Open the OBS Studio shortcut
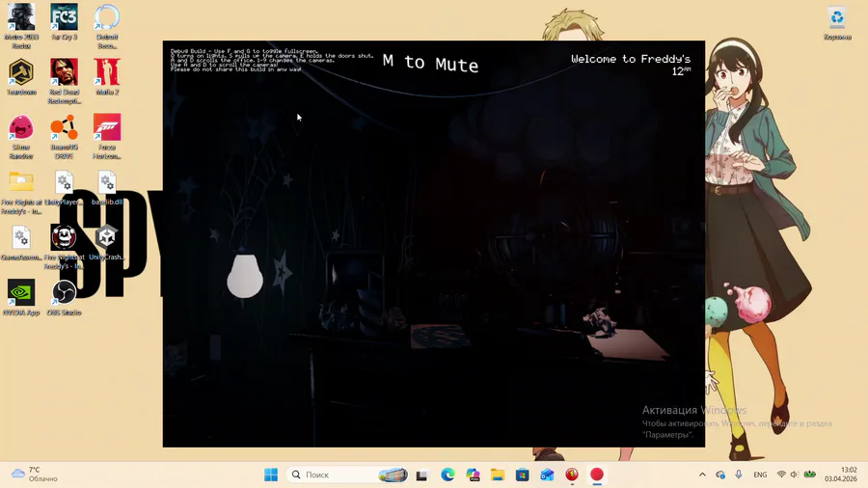The image size is (868, 488). click(x=65, y=297)
